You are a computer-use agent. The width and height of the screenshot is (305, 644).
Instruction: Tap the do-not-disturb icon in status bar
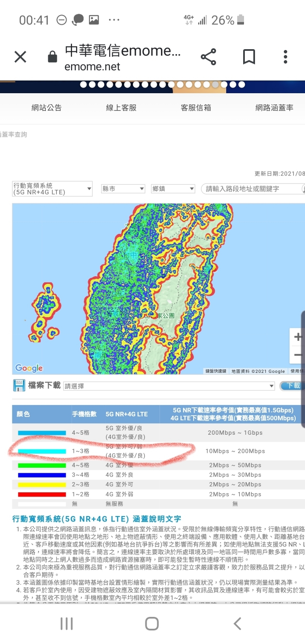click(62, 19)
